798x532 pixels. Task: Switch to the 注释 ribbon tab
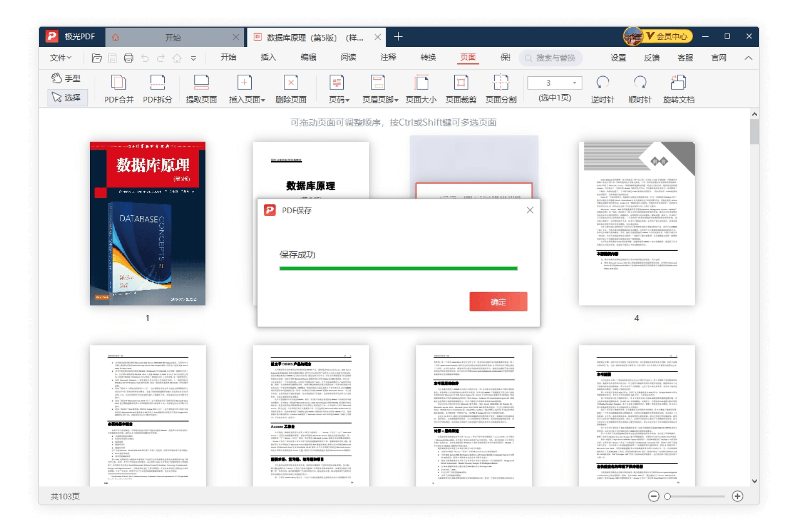pyautogui.click(x=388, y=57)
